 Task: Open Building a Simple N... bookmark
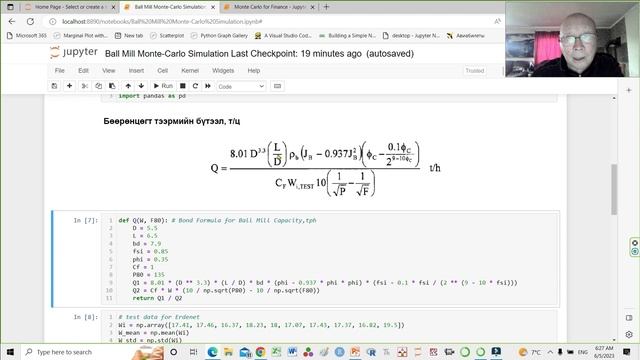pos(347,36)
